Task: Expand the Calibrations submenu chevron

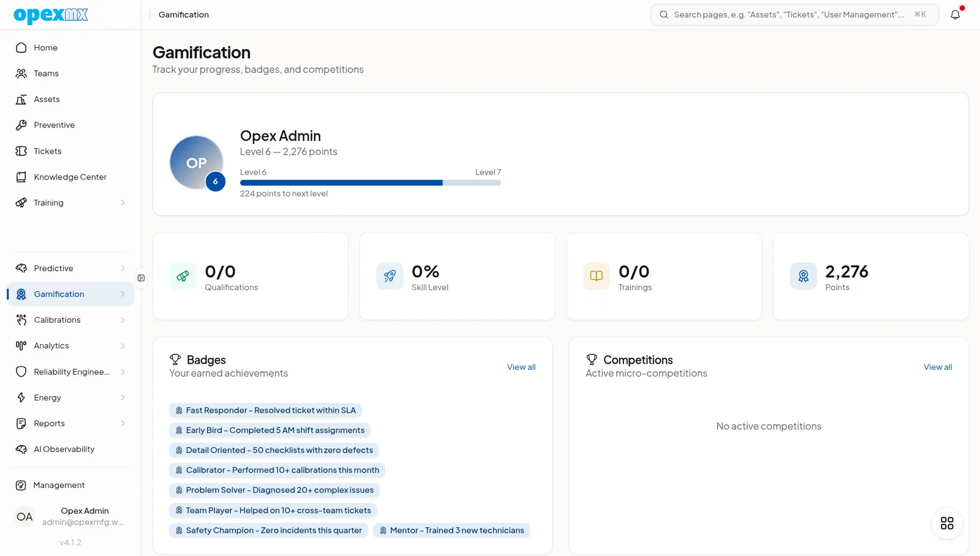Action: [x=123, y=320]
